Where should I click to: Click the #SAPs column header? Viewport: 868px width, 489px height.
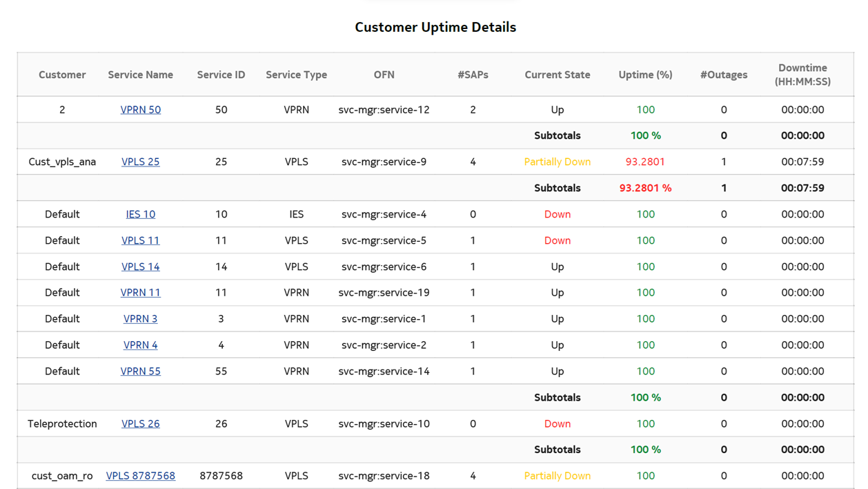click(x=473, y=75)
